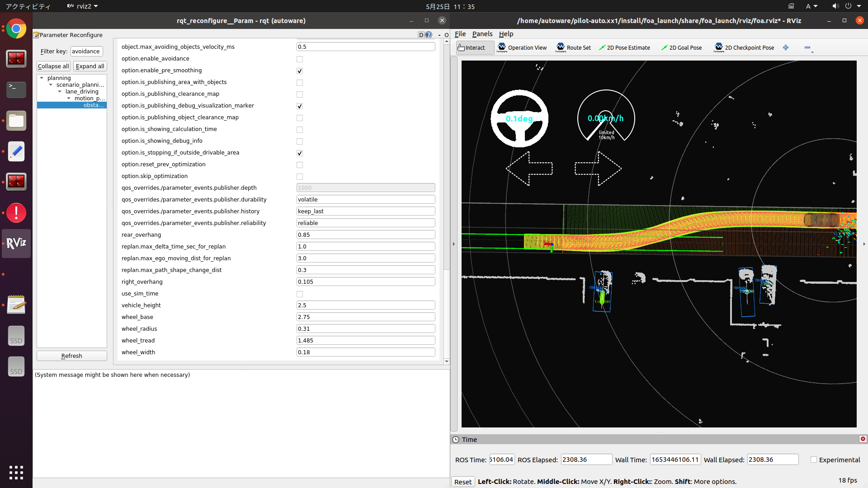Click the plus add-tool icon
868x488 pixels.
click(786, 47)
